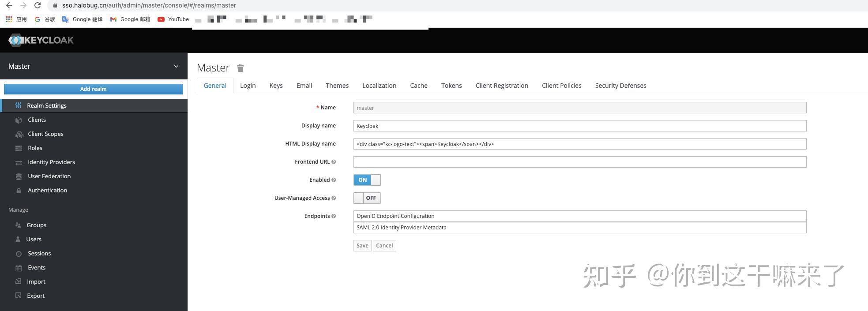This screenshot has width=868, height=311.
Task: Switch to the Keys tab
Action: click(x=276, y=86)
